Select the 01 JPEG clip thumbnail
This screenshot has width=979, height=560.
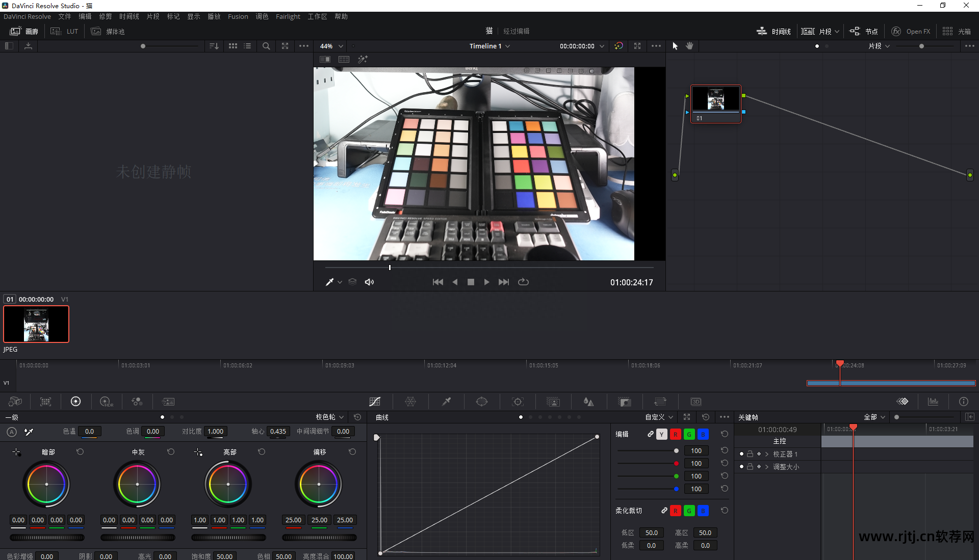click(36, 324)
